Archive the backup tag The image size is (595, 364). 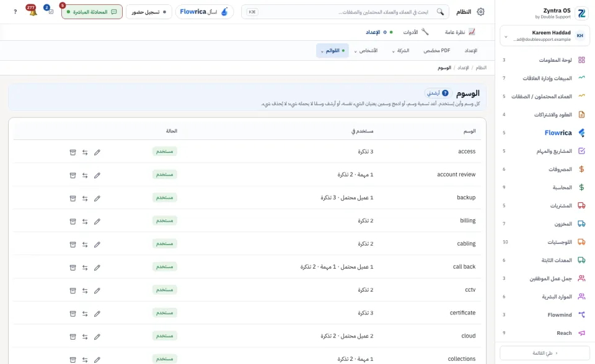coord(73,199)
